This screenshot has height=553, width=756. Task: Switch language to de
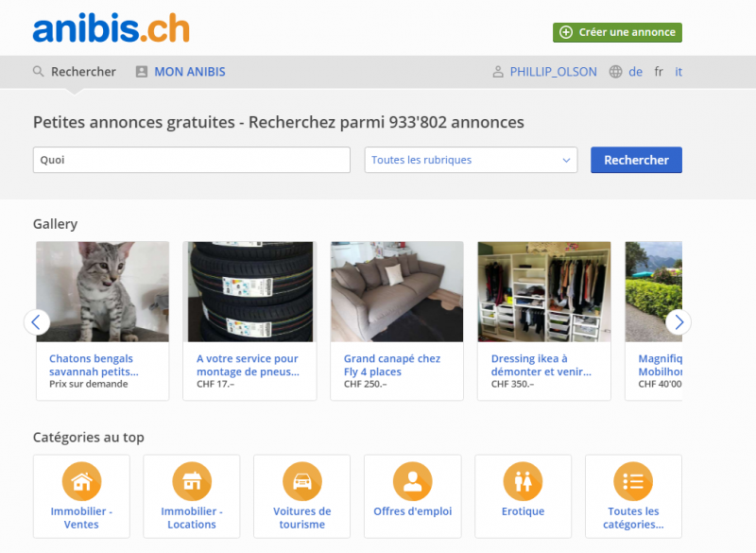(x=635, y=72)
